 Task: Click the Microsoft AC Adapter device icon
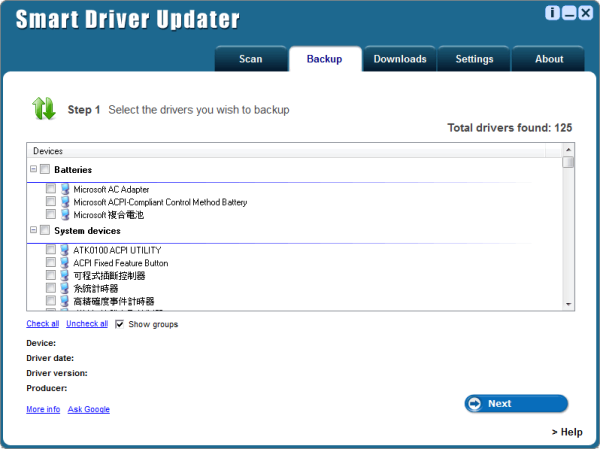[x=65, y=189]
